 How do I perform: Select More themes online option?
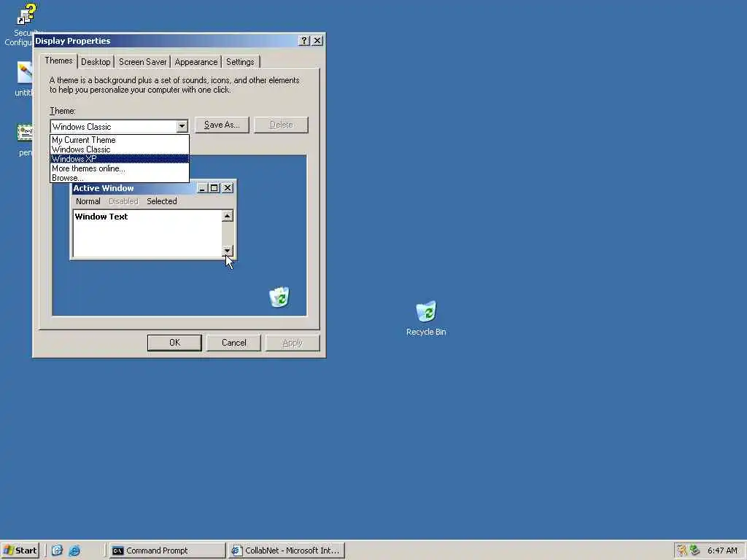click(x=120, y=168)
